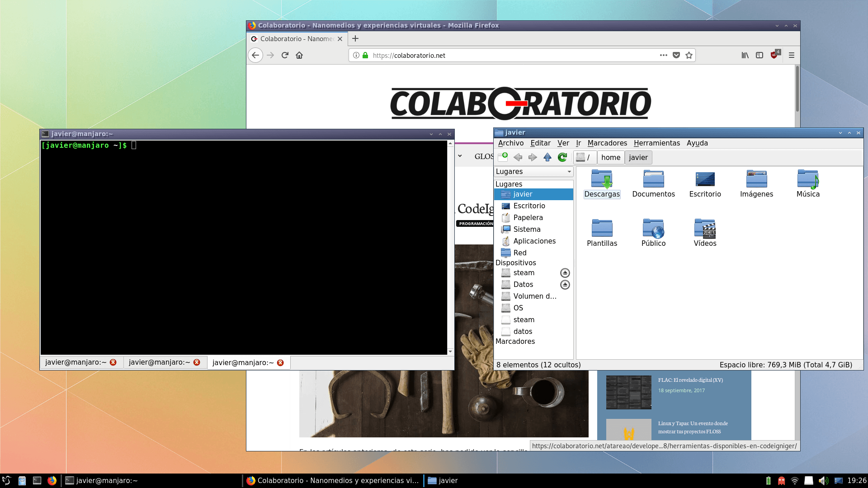
Task: Open Firefox page actions three-dot menu
Action: 663,55
